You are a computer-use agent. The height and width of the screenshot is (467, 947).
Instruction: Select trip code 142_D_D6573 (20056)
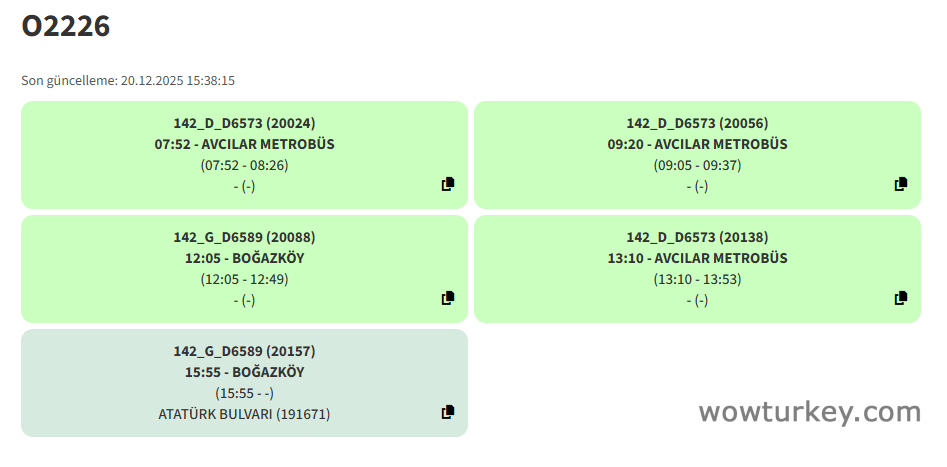point(697,123)
